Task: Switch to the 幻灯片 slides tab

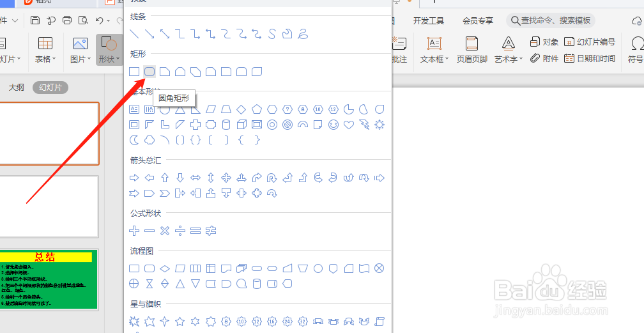Action: 50,87
